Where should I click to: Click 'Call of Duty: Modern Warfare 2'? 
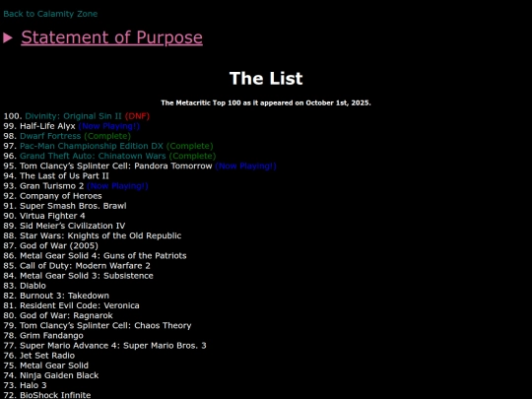coord(85,266)
